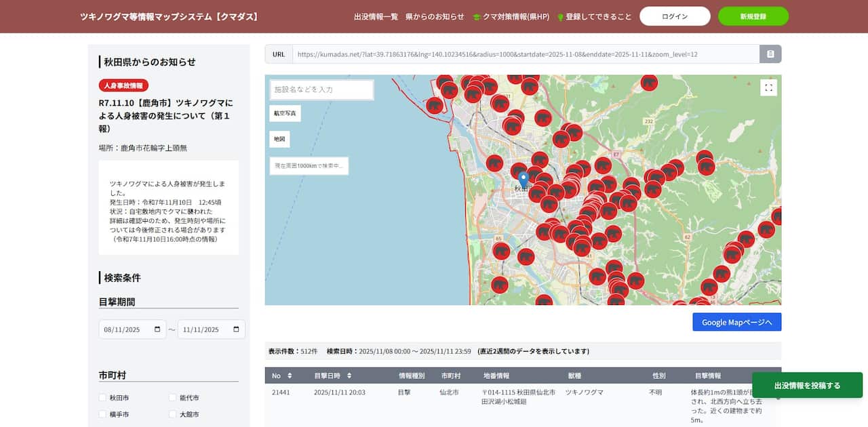The width and height of the screenshot is (868, 427).
Task: Check the 秋田市 checkbox
Action: [x=102, y=398]
